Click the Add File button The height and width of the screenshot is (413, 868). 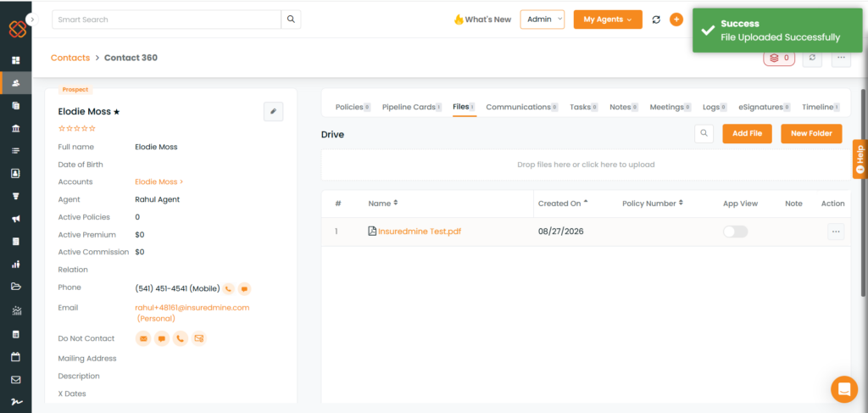[x=747, y=133]
